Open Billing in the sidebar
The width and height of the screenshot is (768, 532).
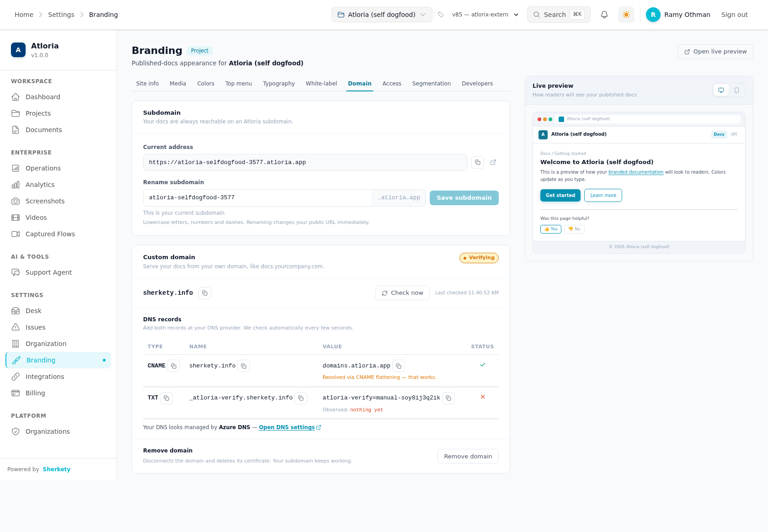59,393
